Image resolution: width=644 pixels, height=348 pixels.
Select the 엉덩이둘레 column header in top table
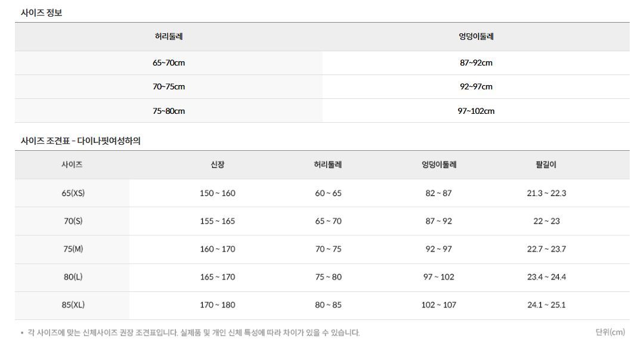click(476, 36)
